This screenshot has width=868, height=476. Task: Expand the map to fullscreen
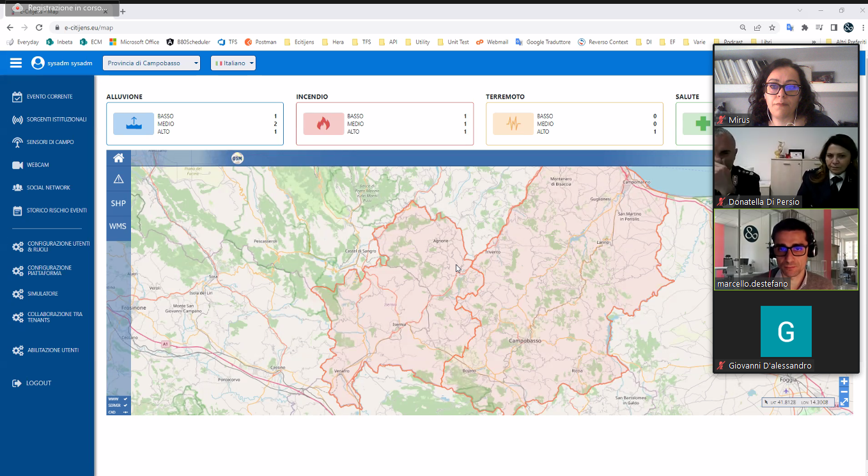[x=844, y=402]
